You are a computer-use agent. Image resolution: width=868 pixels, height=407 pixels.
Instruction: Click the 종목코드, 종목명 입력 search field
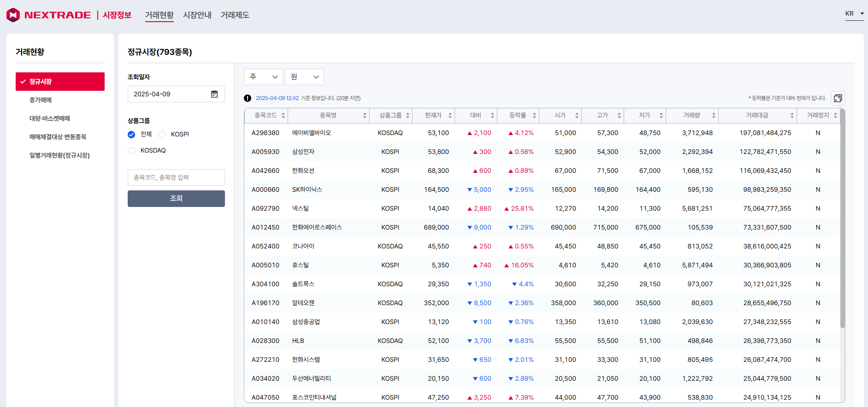tap(176, 177)
